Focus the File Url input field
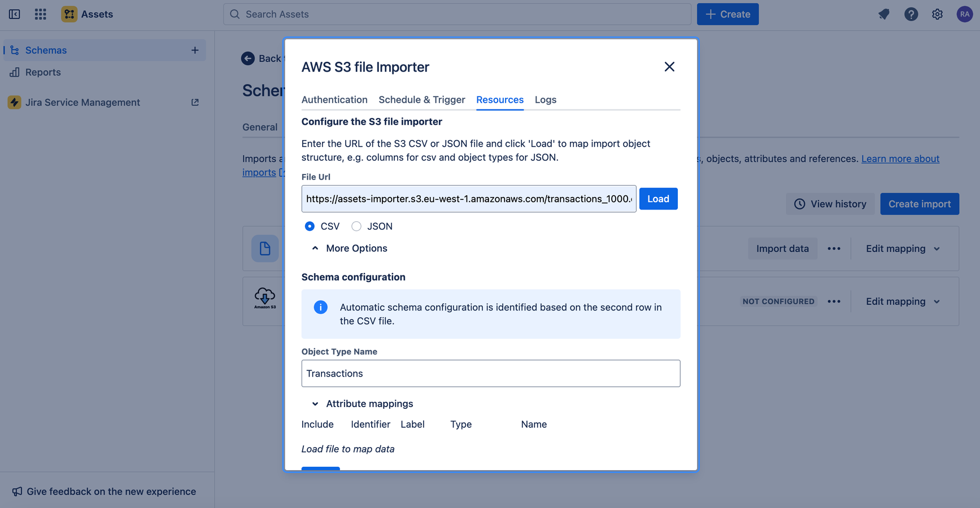This screenshot has width=980, height=508. click(469, 199)
